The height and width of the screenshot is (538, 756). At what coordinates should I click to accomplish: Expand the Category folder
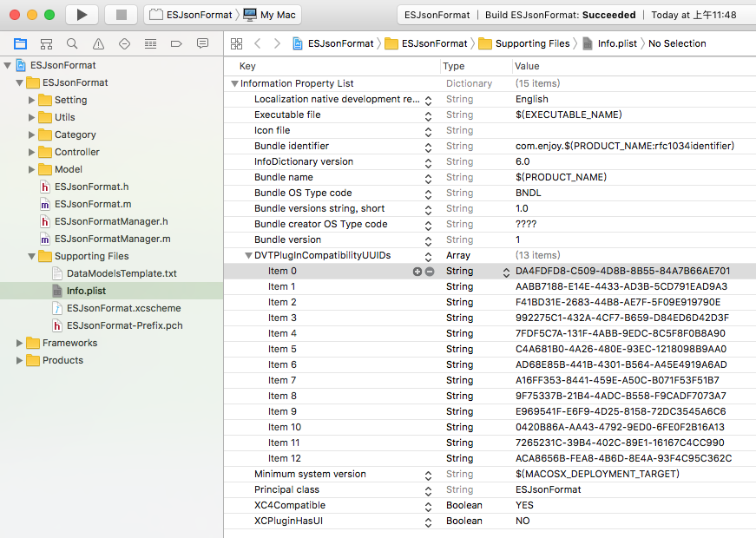pos(31,134)
